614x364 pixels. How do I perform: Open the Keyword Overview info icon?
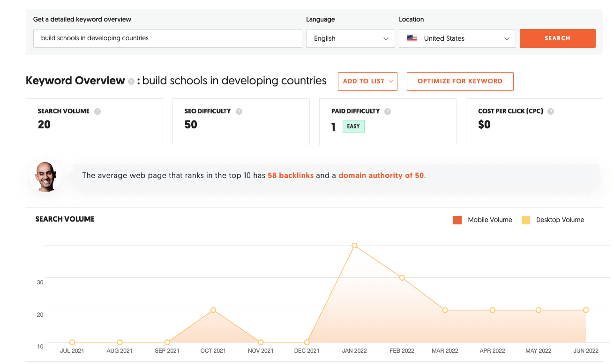pos(131,81)
